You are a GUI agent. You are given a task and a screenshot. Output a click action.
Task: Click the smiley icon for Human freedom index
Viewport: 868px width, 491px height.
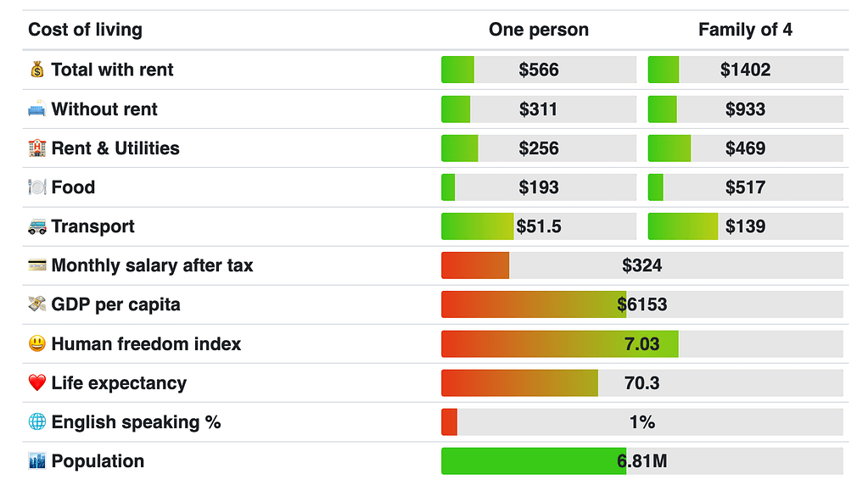click(x=36, y=344)
